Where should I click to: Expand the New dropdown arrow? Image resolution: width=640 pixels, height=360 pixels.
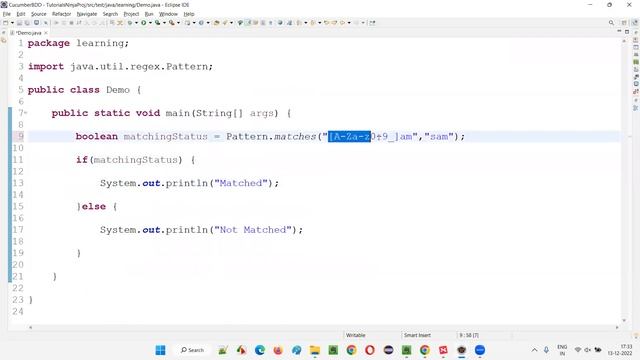[12, 23]
